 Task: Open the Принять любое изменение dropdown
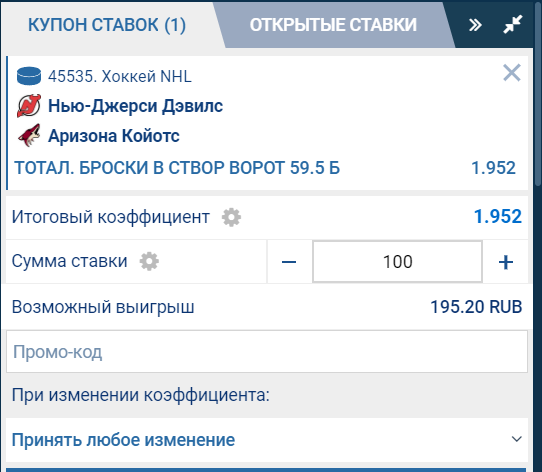click(267, 440)
